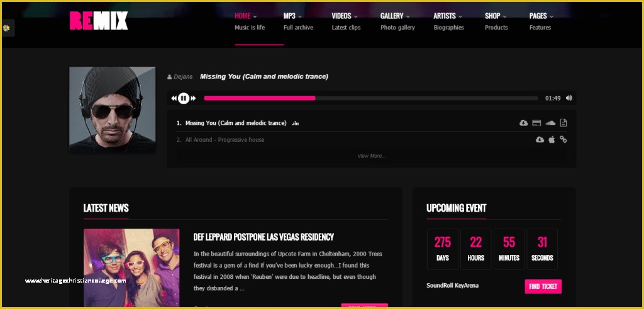This screenshot has width=644, height=309.
Task: Expand the SHOP menu chevron
Action: (x=504, y=16)
